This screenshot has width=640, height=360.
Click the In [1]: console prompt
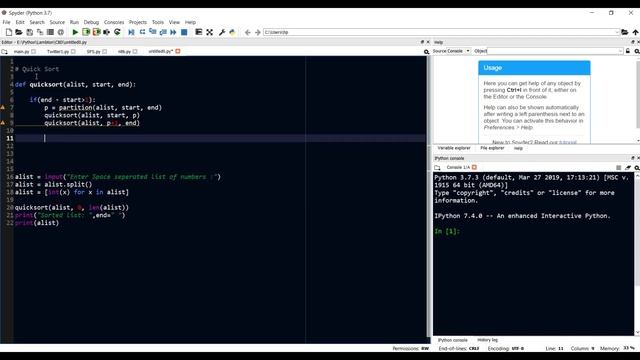(447, 231)
